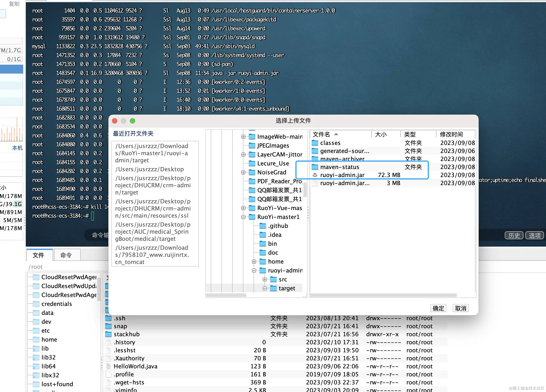Click the target folder icon in tree

[273, 288]
